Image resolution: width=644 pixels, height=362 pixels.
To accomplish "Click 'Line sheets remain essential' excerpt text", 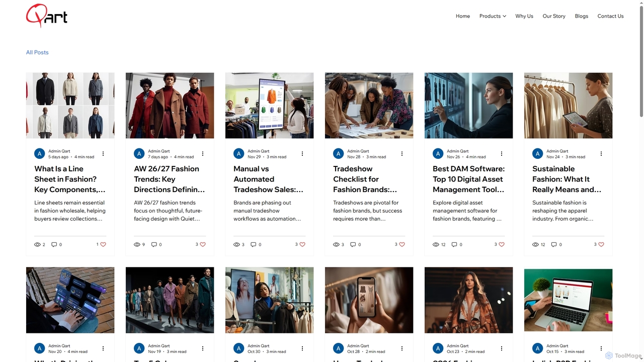I will (x=70, y=211).
